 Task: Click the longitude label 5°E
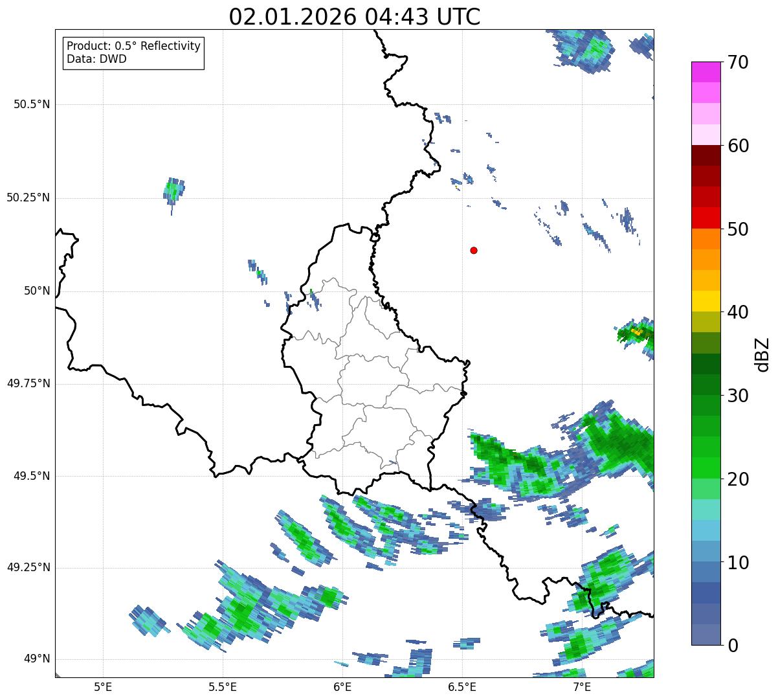103,686
